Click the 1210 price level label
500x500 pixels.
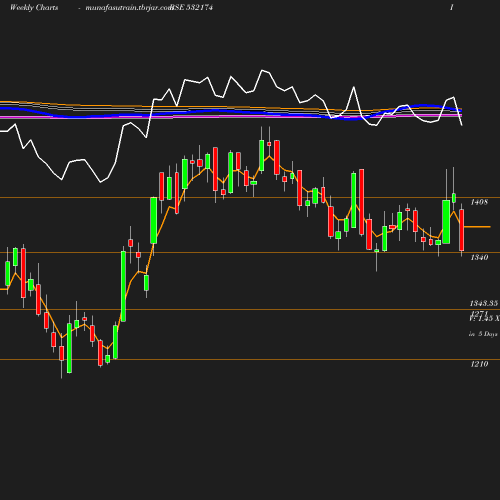click(479, 364)
